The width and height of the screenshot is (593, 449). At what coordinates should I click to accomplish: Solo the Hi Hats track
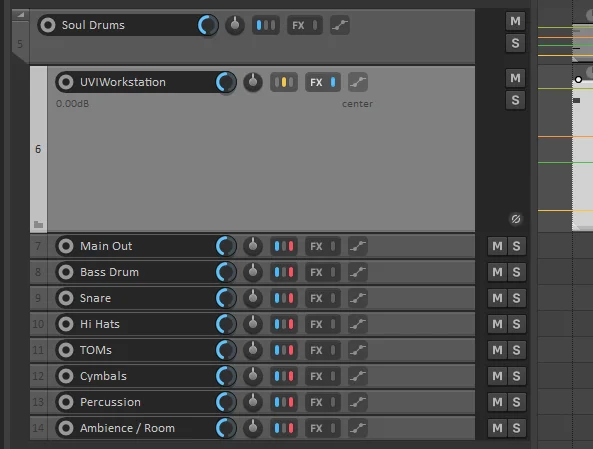pos(517,324)
